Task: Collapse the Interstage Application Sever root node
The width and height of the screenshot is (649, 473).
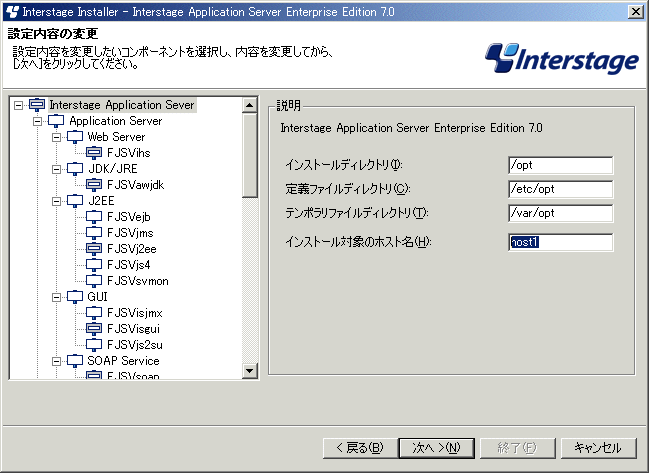Action: [x=18, y=105]
